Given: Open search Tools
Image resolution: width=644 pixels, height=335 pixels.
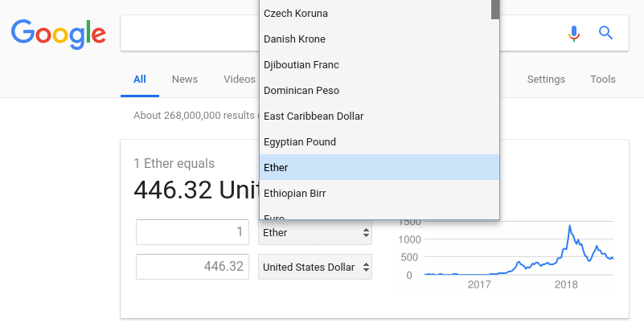Looking at the screenshot, I should pos(602,80).
